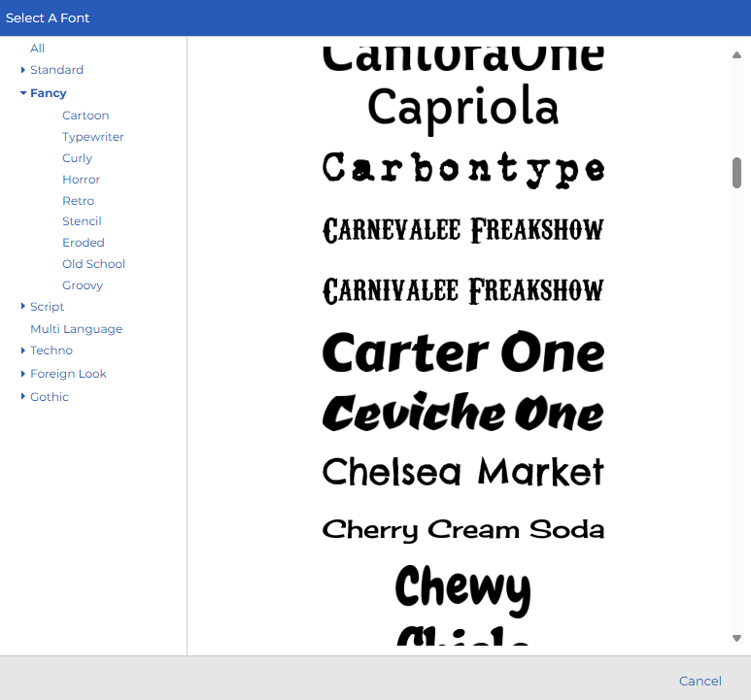Pick the Carbontype font
This screenshot has width=751, height=700.
click(x=462, y=169)
